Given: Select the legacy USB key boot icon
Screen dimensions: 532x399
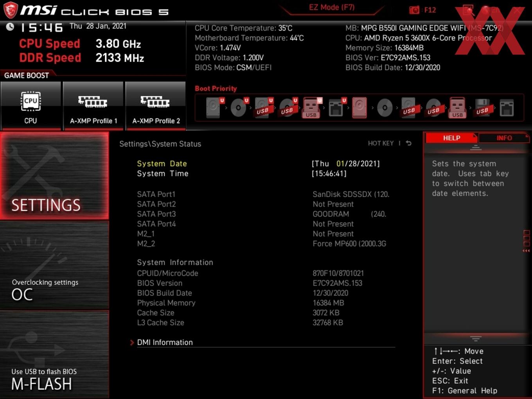Looking at the screenshot, I should [x=457, y=108].
